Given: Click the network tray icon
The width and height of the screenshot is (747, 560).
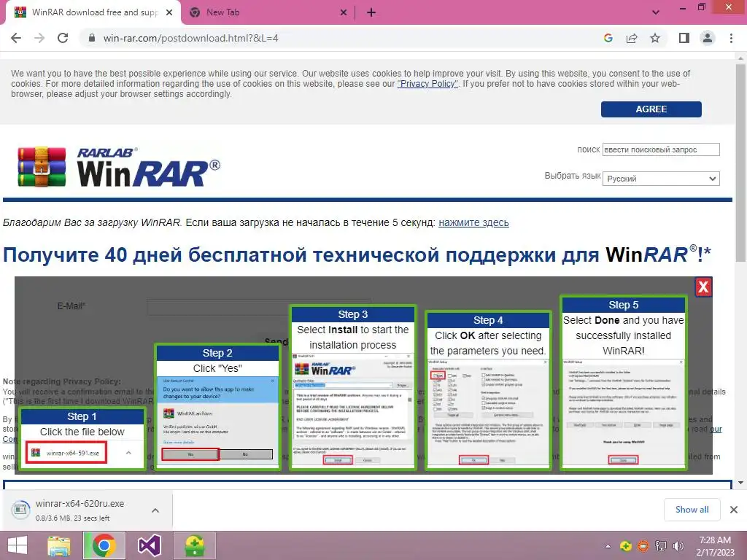Looking at the screenshot, I should tap(661, 546).
